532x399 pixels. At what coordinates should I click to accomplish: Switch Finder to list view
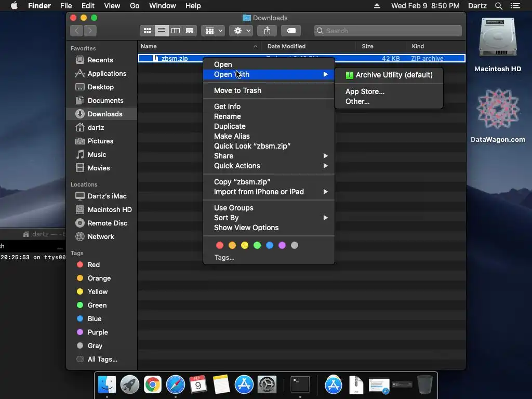(162, 31)
